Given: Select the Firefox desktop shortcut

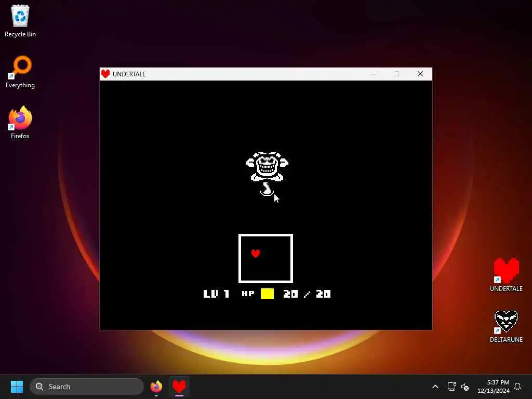Looking at the screenshot, I should (x=20, y=123).
